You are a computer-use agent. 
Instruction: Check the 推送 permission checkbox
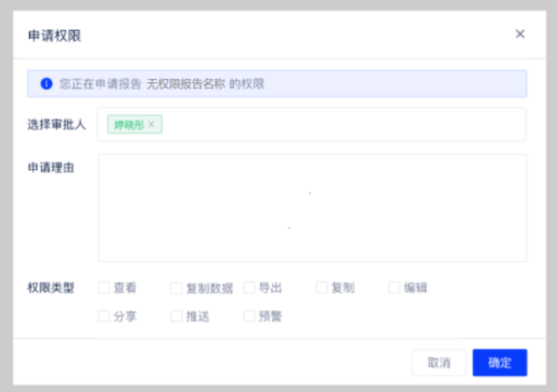pos(176,317)
